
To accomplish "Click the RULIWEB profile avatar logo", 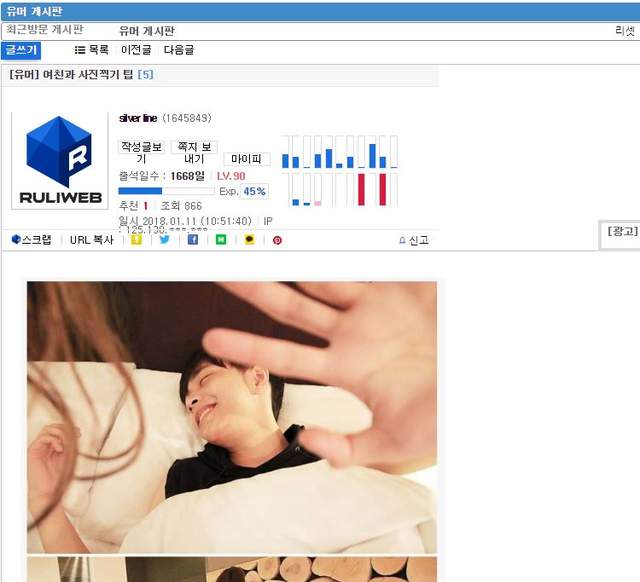I will [56, 160].
